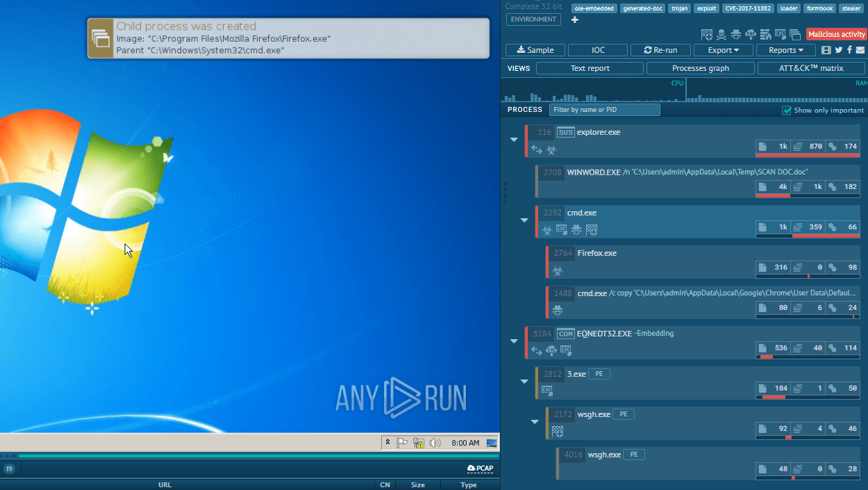Click the Re-run button
The image size is (868, 490).
(x=660, y=50)
